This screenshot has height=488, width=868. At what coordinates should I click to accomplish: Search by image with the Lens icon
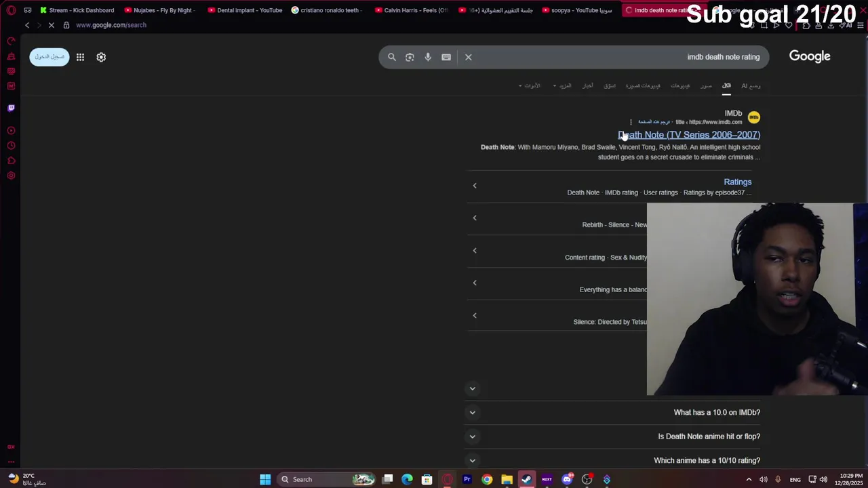click(x=410, y=57)
